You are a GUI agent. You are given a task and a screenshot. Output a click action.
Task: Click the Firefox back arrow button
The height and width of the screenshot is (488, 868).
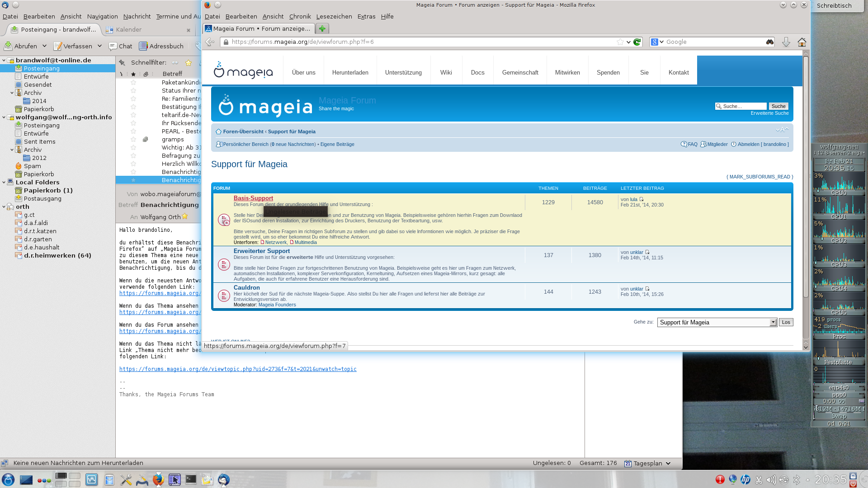tap(210, 42)
